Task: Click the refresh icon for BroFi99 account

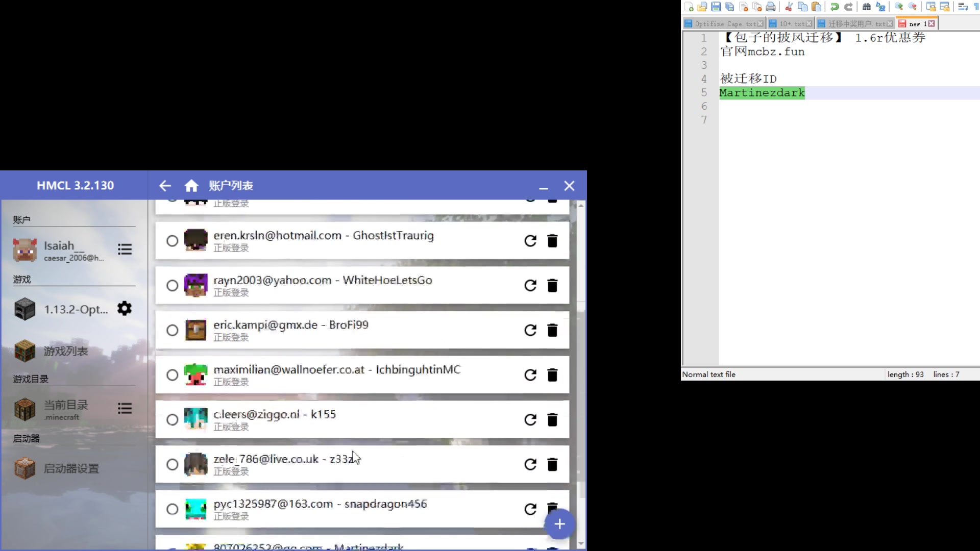Action: click(x=530, y=330)
